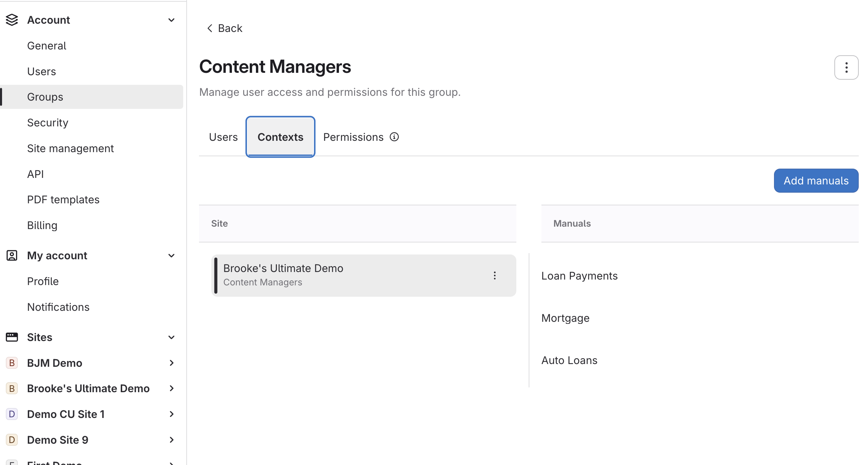Image resolution: width=868 pixels, height=465 pixels.
Task: Open Brooke's Ultimate Demo row kebab menu
Action: (494, 275)
